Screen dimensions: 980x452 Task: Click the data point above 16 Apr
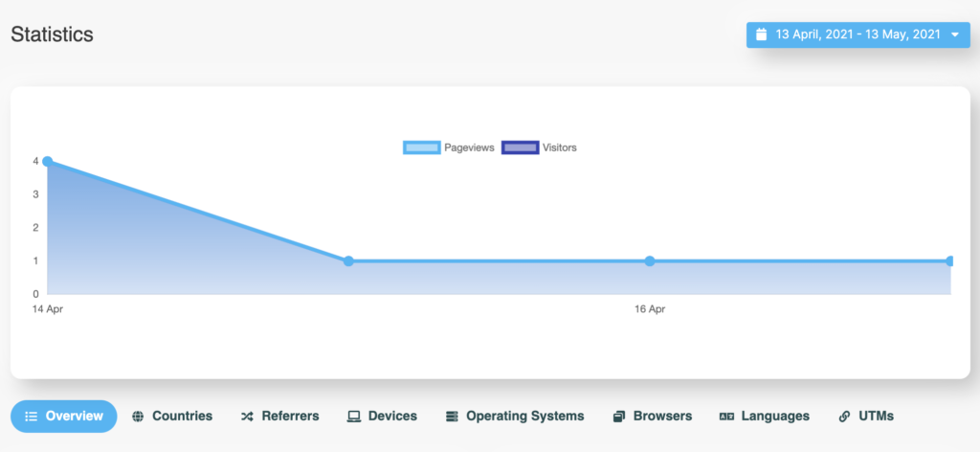(650, 260)
